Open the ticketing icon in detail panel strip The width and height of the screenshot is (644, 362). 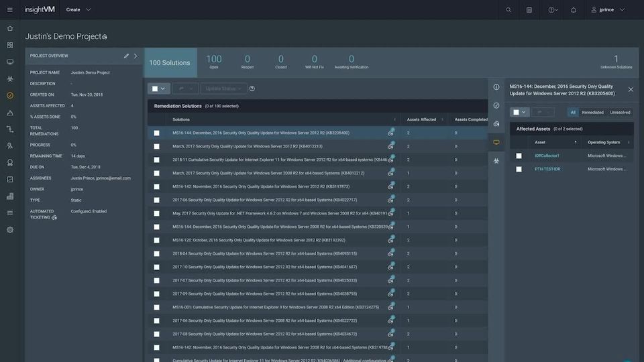tap(496, 123)
